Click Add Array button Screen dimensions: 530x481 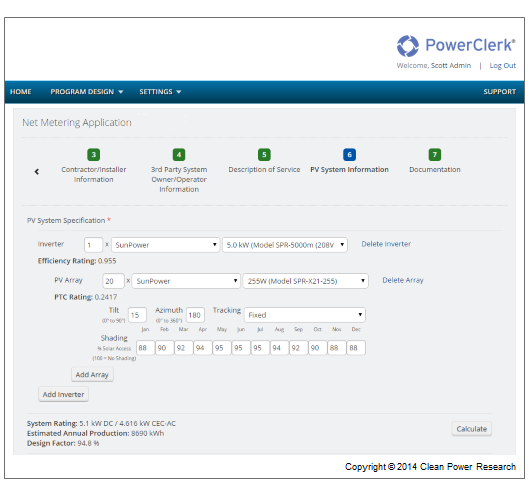point(92,375)
